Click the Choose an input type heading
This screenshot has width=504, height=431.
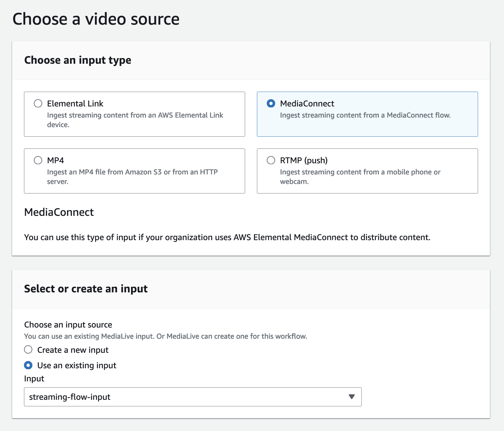tap(78, 60)
